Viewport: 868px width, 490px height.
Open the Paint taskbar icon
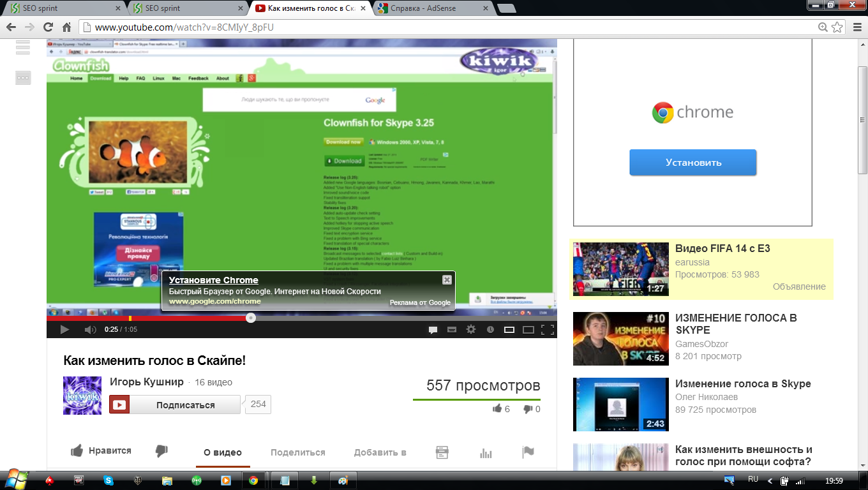pyautogui.click(x=343, y=480)
